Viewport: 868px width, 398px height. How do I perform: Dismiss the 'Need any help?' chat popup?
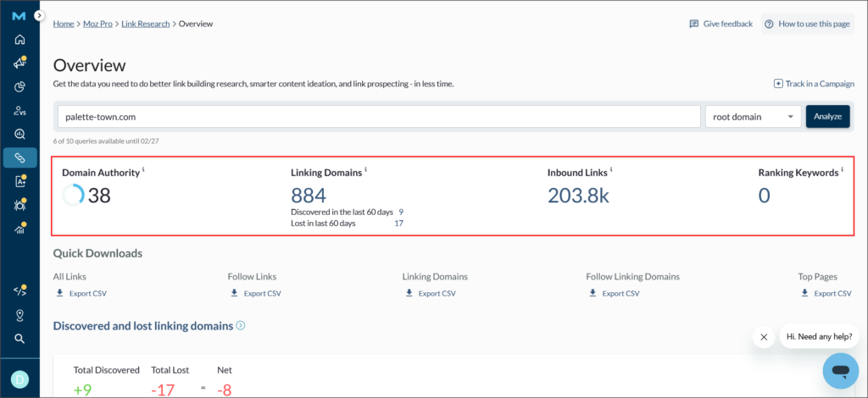(x=764, y=337)
